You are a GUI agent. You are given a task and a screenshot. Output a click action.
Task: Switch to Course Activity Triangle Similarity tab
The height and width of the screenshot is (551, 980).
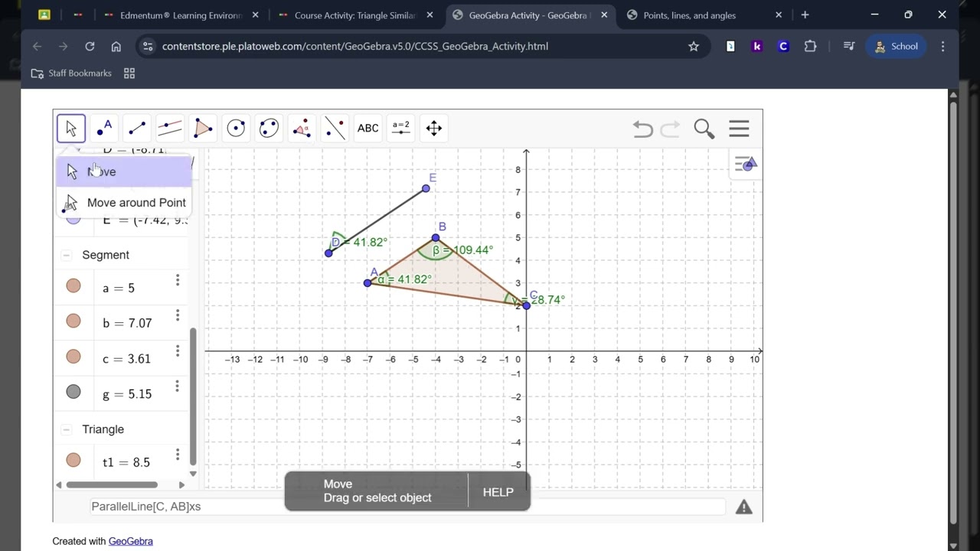click(354, 15)
